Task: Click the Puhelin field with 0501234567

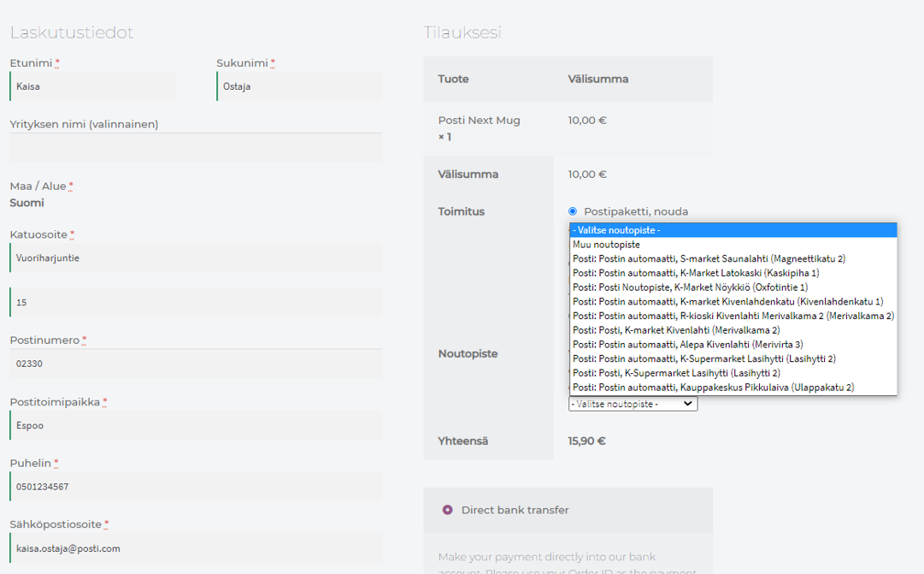Action: click(x=196, y=487)
